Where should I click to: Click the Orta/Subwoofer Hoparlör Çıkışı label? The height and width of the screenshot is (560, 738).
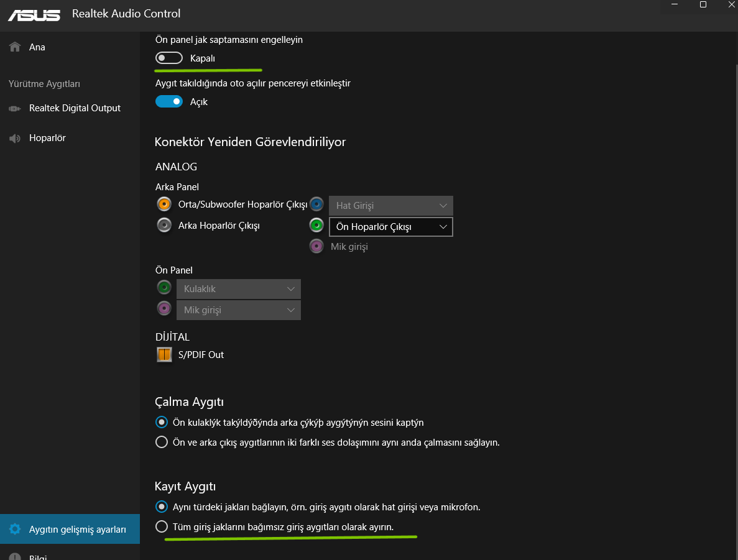(x=242, y=204)
